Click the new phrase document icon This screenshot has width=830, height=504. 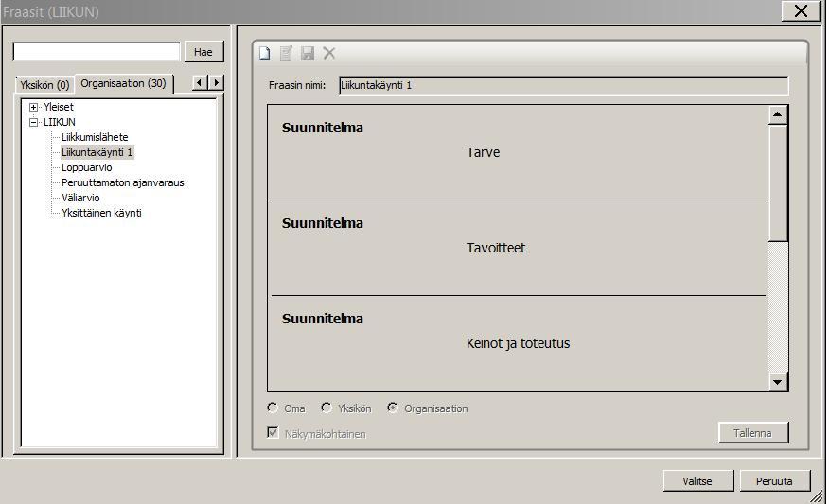[x=265, y=53]
